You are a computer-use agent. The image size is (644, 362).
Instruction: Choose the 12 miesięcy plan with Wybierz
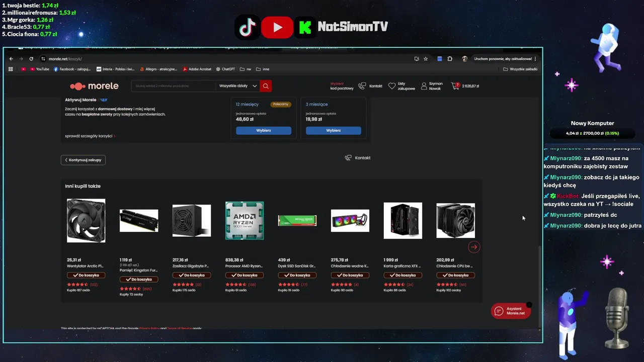(264, 130)
